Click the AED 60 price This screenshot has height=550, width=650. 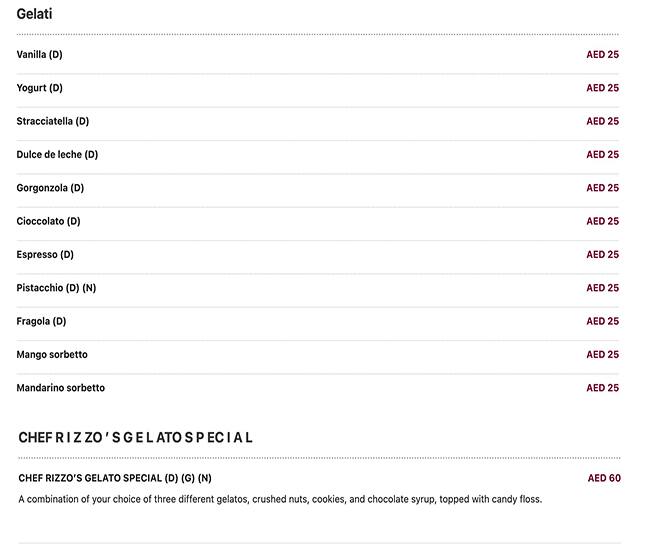tap(604, 478)
